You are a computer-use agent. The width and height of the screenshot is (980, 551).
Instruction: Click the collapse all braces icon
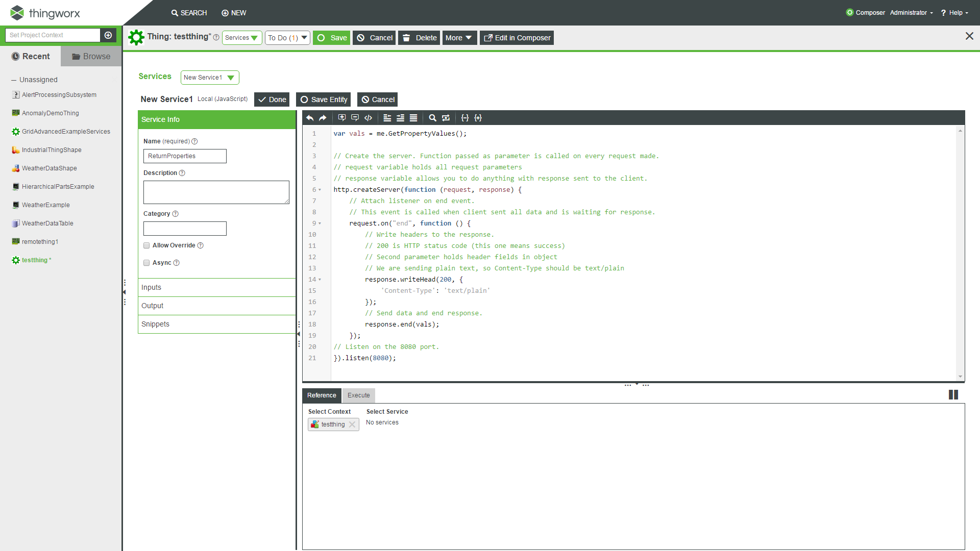465,118
